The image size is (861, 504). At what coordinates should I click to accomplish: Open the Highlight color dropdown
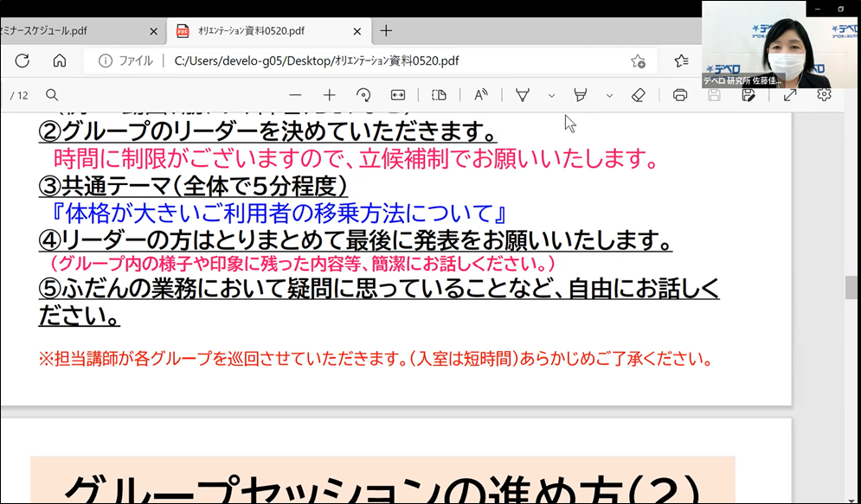[x=609, y=95]
